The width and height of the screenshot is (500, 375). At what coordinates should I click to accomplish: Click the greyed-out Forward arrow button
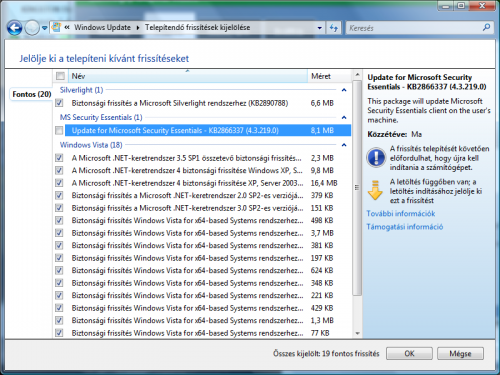[x=32, y=28]
